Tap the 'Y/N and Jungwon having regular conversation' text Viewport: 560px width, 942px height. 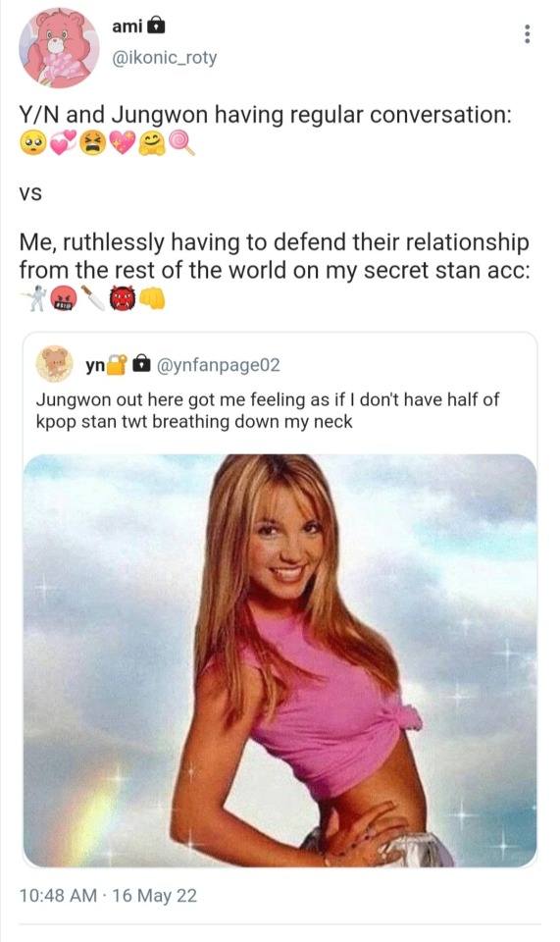coord(266,114)
